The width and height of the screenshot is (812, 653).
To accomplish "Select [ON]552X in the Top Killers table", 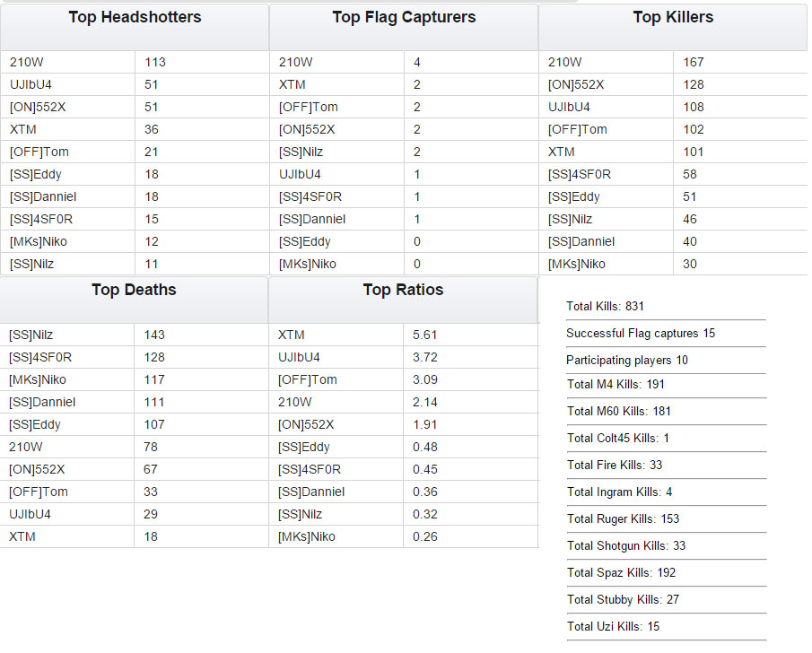I will [x=576, y=84].
